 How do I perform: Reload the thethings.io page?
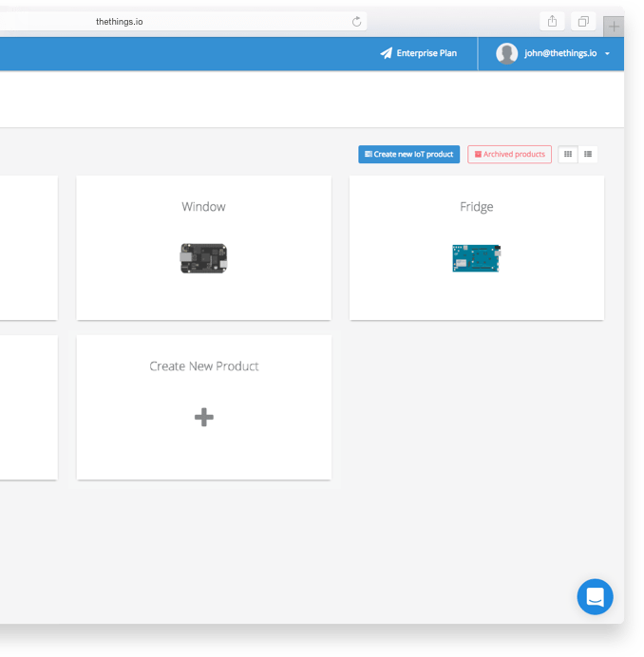(x=356, y=22)
